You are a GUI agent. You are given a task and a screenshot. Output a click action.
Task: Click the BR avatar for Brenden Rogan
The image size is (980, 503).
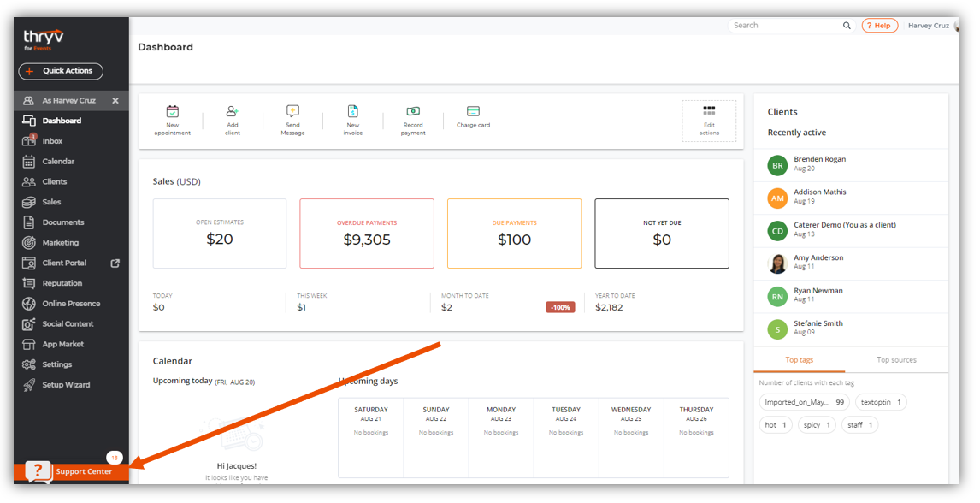click(x=776, y=166)
